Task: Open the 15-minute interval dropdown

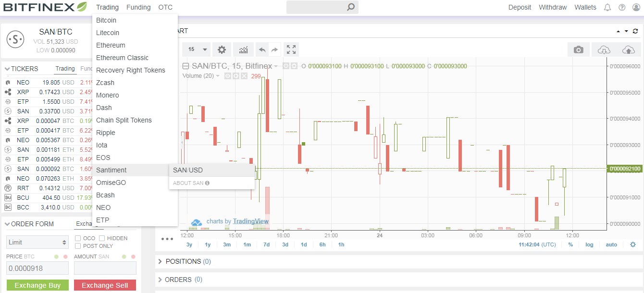Action: (196, 49)
